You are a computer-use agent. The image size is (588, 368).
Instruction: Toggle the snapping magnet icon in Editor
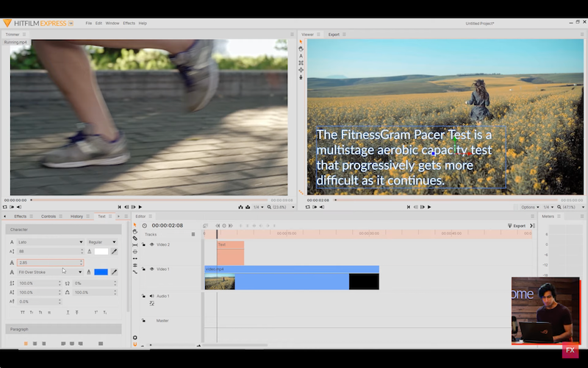tap(135, 344)
